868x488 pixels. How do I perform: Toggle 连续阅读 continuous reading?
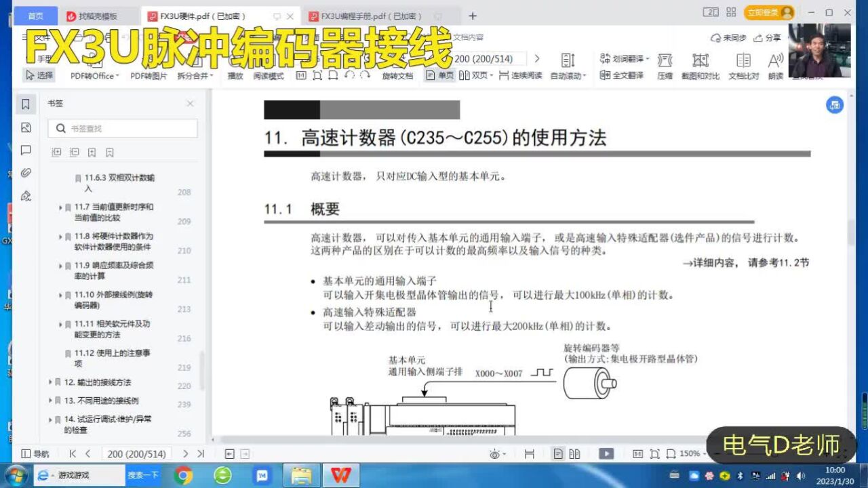[x=521, y=75]
